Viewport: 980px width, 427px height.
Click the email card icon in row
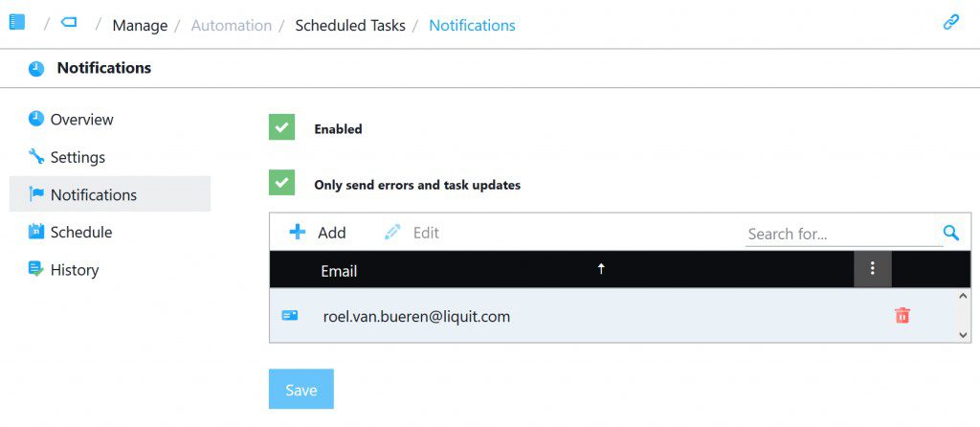[x=290, y=315]
